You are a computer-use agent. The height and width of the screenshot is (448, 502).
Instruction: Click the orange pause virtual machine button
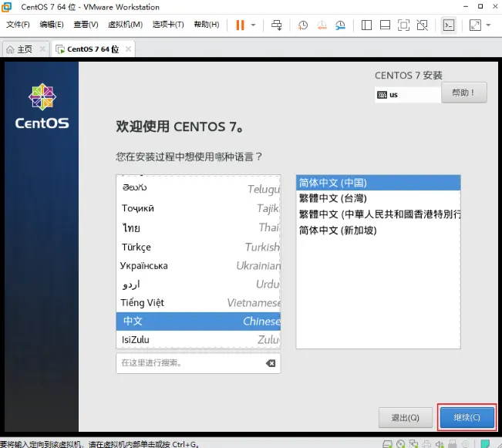point(240,25)
